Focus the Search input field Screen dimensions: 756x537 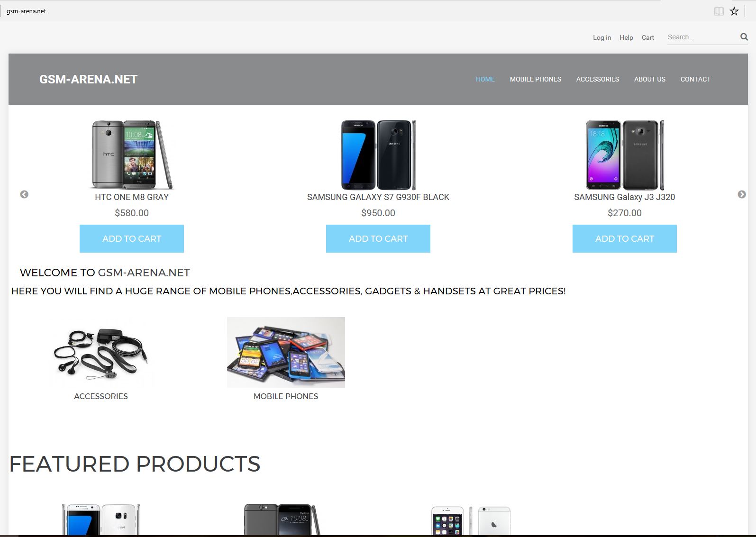[x=702, y=37]
